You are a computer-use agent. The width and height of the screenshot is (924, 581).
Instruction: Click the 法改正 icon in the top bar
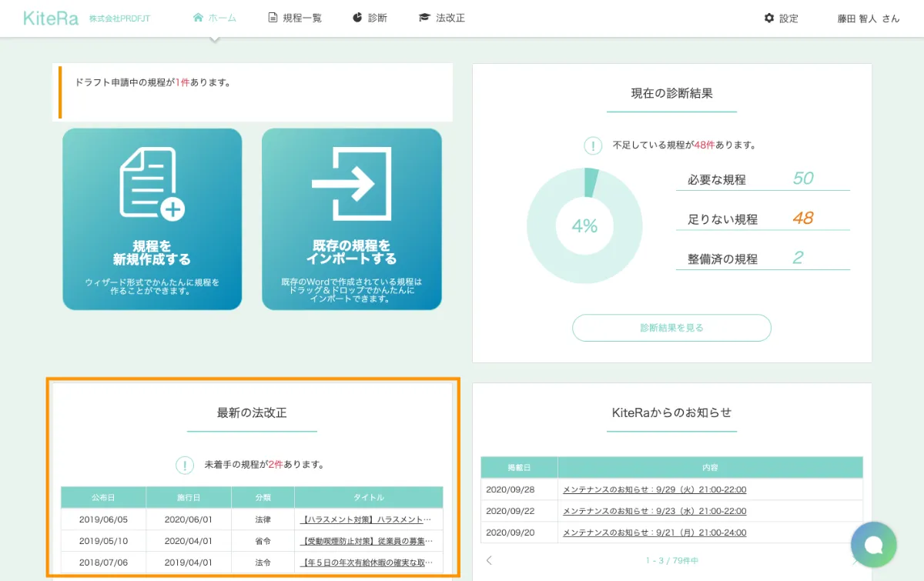pyautogui.click(x=426, y=18)
